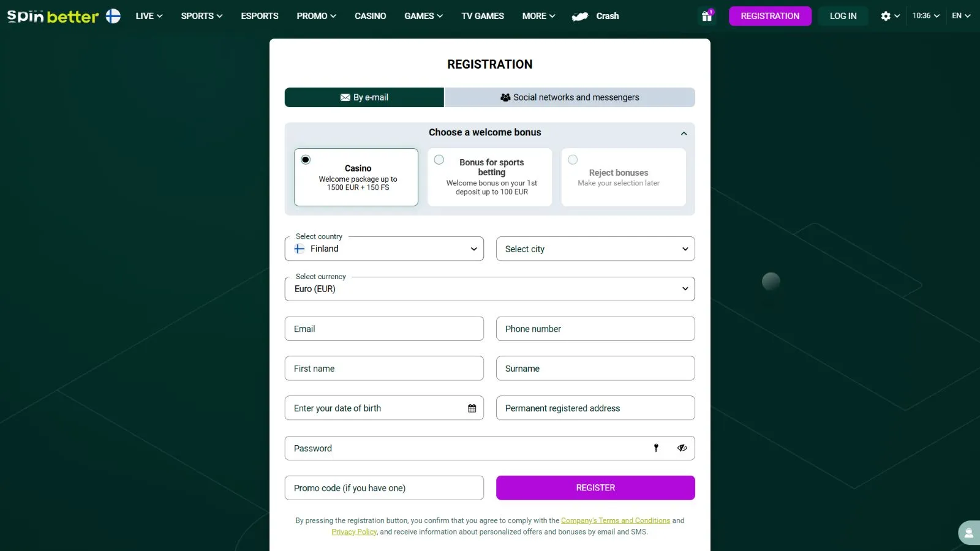Open the gift box bonuses icon
This screenshot has width=980, height=551.
pos(707,16)
